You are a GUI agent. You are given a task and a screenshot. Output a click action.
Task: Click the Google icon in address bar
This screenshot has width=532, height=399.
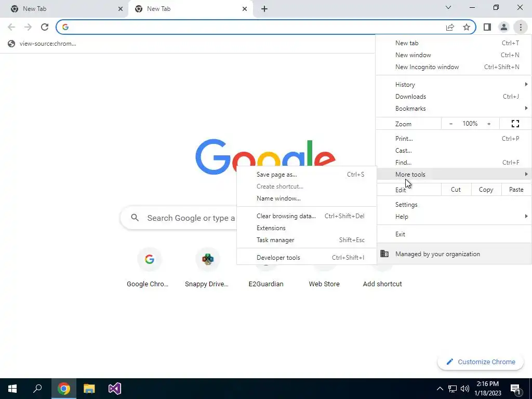[65, 27]
